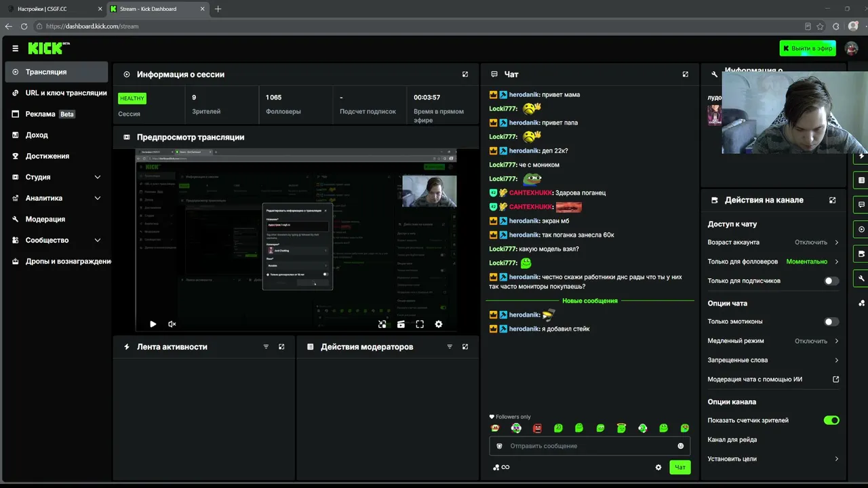Open the emoji picker in chat input
Viewport: 868px width, 488px height.
pos(681,446)
